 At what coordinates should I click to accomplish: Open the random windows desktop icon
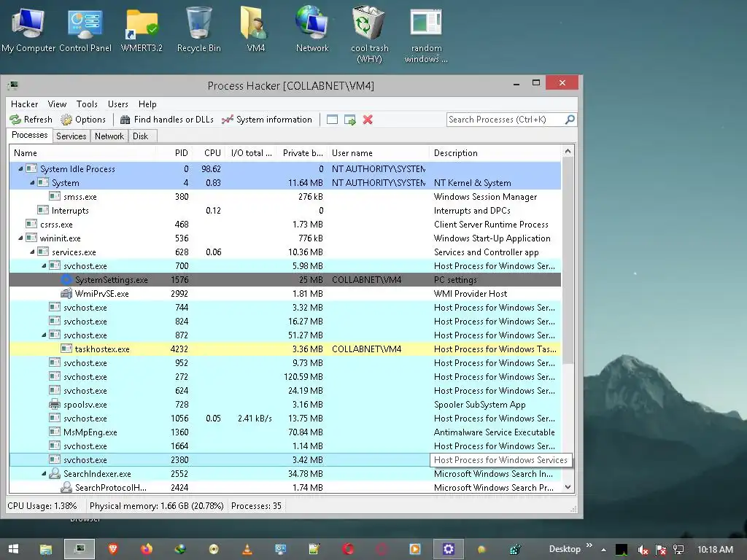[x=426, y=34]
